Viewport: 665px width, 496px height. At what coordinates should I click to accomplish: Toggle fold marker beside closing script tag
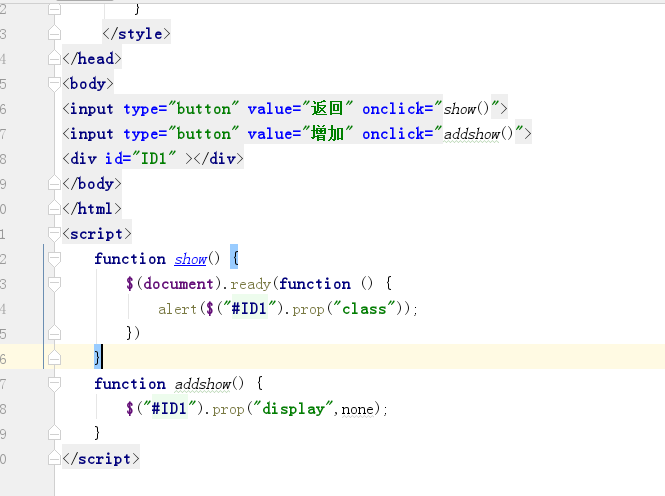(54, 458)
